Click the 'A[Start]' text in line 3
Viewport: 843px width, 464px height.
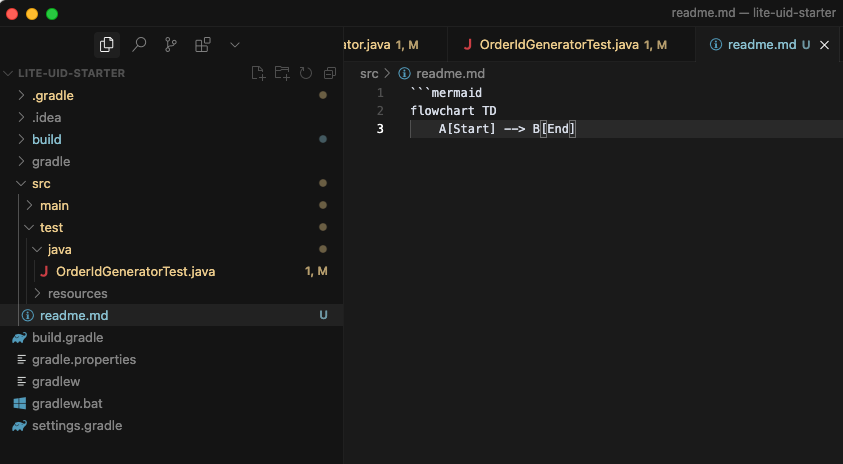[x=467, y=129]
